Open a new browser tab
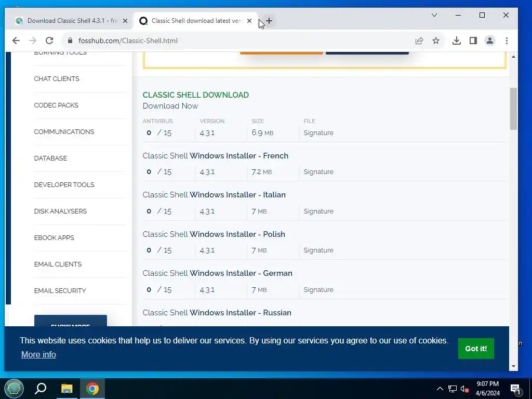Viewport: 532px width, 399px height. tap(269, 21)
